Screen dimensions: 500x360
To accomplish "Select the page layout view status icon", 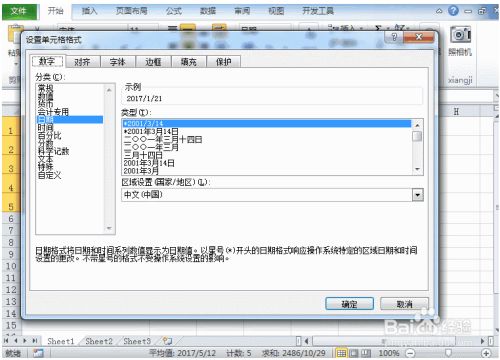I will click(354, 353).
